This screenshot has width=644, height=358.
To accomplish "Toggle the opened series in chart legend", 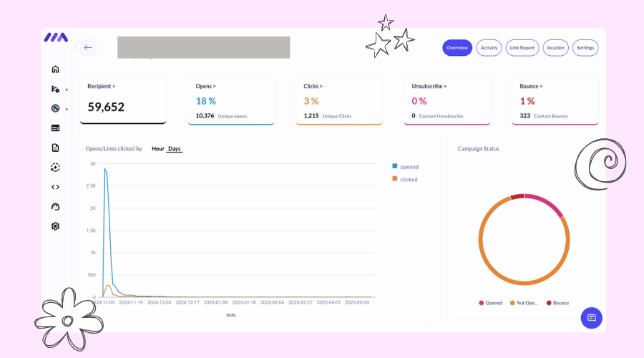I will coord(406,167).
